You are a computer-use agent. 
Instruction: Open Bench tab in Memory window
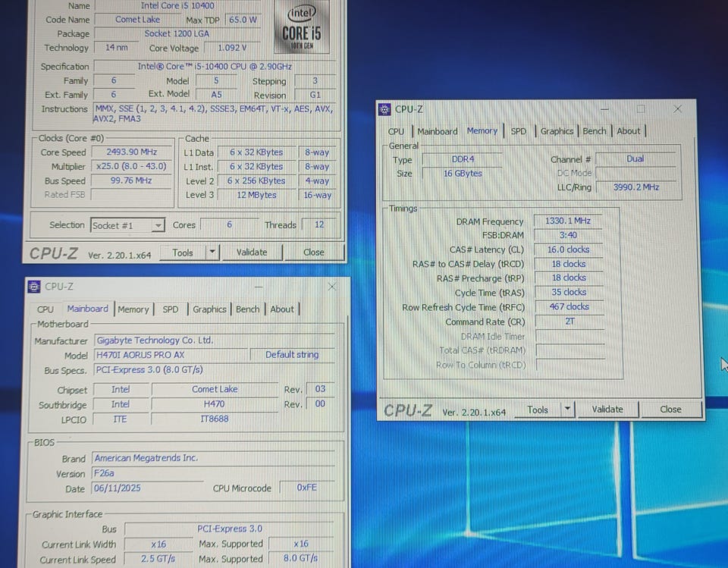pos(595,131)
